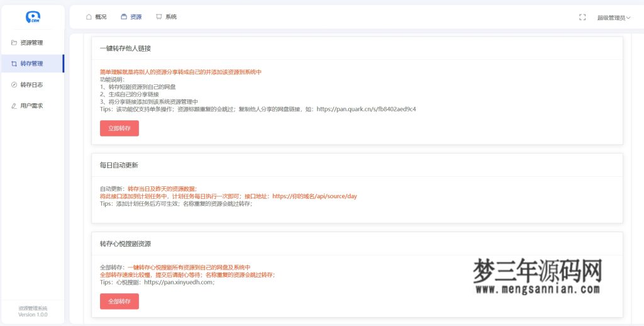Image resolution: width=644 pixels, height=326 pixels.
Task: Click the CRM logo in sidebar
Action: tap(33, 17)
